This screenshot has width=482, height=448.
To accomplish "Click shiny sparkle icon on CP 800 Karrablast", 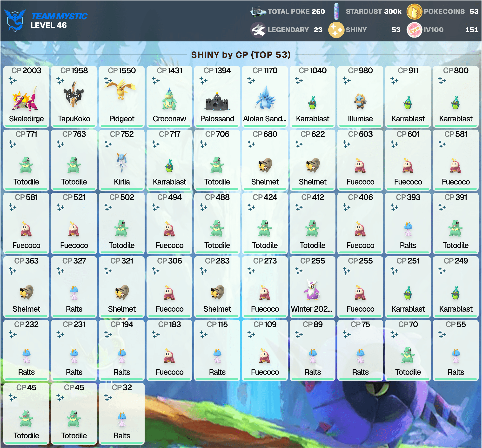I will (442, 80).
